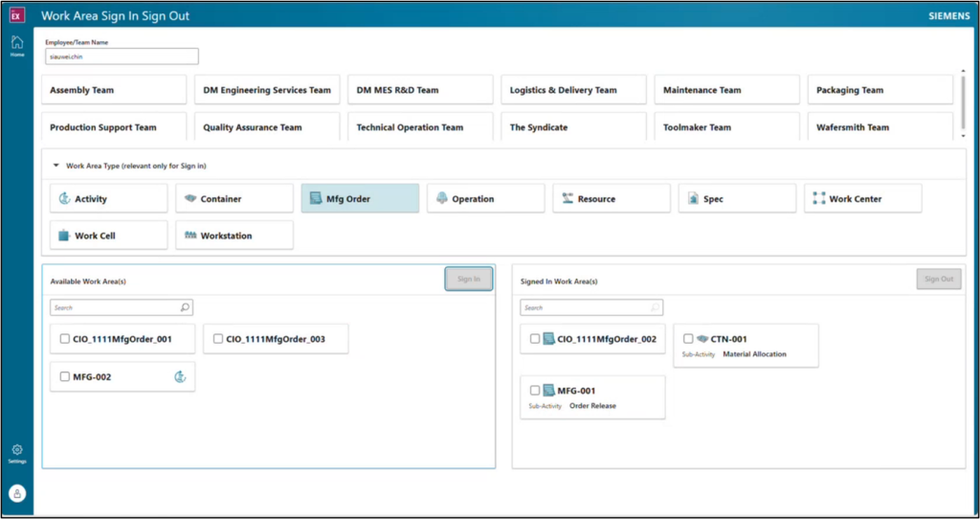Click the team list vertical scrollbar

pos(963,102)
